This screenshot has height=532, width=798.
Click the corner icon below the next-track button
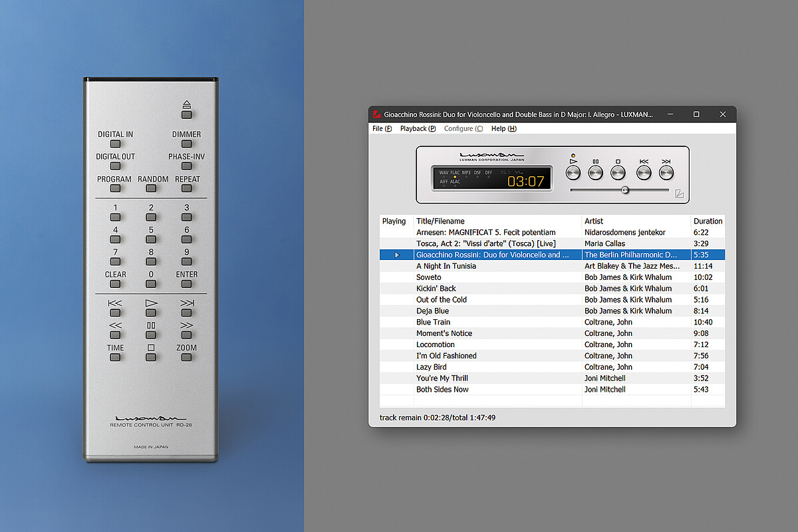click(679, 194)
